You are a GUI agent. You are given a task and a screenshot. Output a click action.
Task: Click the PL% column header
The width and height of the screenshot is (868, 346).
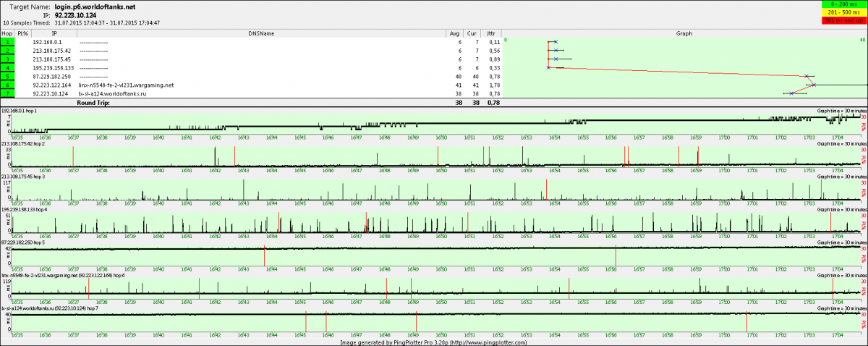tap(23, 33)
